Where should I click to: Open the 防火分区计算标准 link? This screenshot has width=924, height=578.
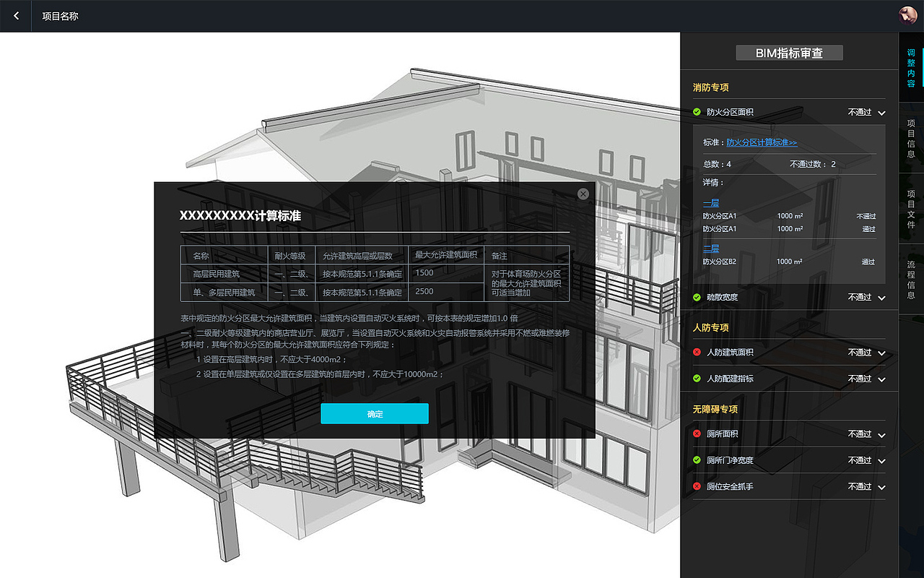point(762,142)
